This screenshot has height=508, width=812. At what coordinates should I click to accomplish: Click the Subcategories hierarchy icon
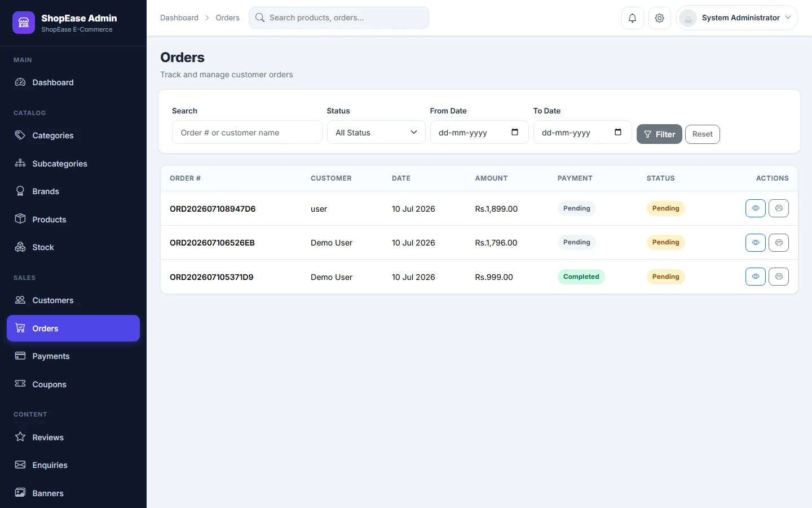point(20,163)
